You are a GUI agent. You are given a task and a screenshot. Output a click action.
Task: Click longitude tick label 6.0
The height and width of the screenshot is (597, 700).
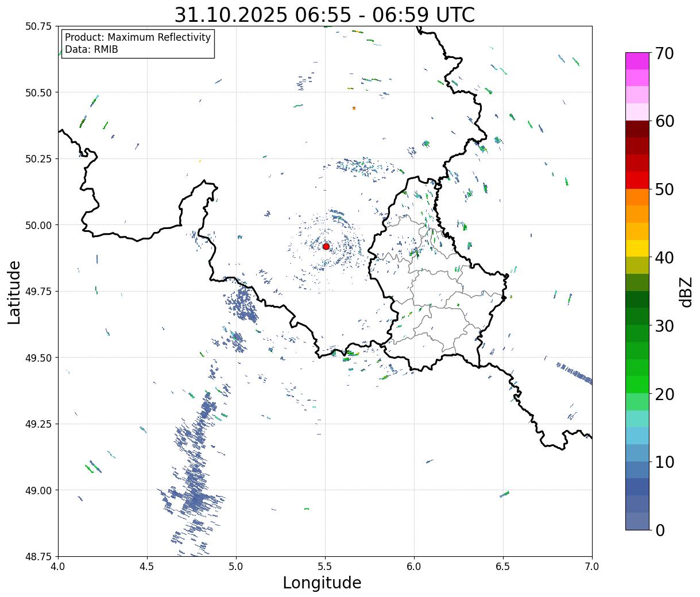tap(414, 567)
